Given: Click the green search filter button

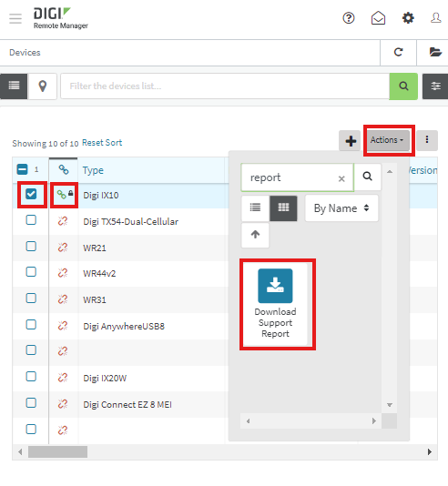Looking at the screenshot, I should [x=403, y=86].
